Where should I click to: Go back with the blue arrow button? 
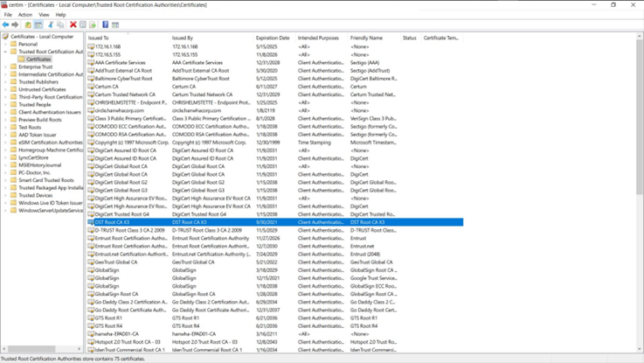coord(6,24)
